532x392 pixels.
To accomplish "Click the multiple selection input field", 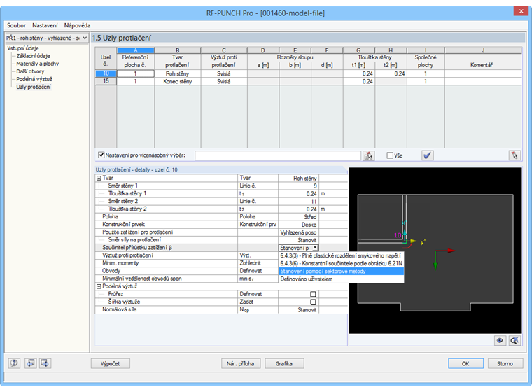I will tap(277, 155).
